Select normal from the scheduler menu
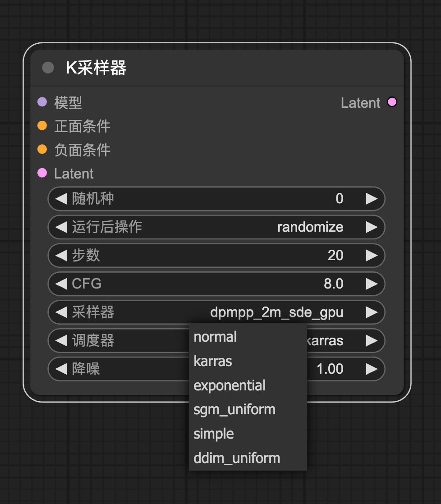 pos(215,337)
